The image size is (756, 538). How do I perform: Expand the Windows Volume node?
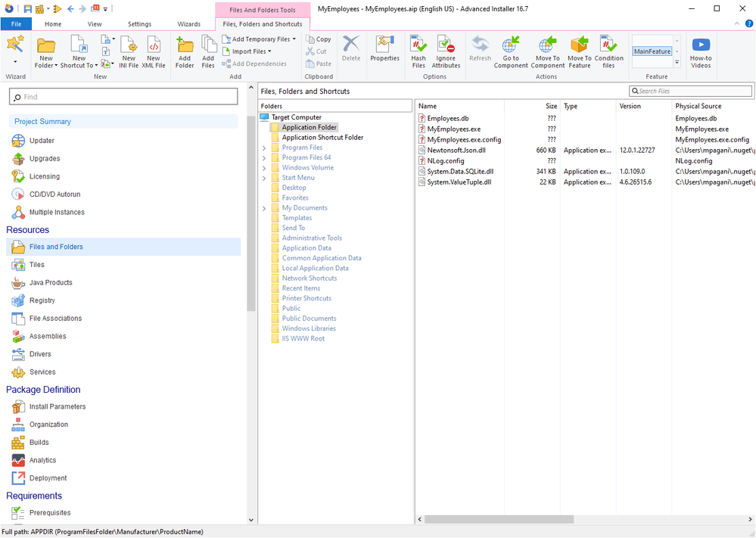tap(264, 168)
